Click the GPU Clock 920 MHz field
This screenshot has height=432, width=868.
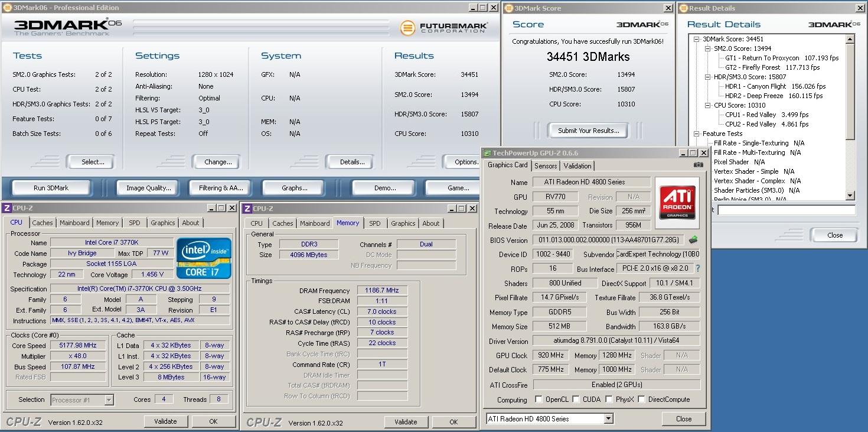pyautogui.click(x=550, y=355)
